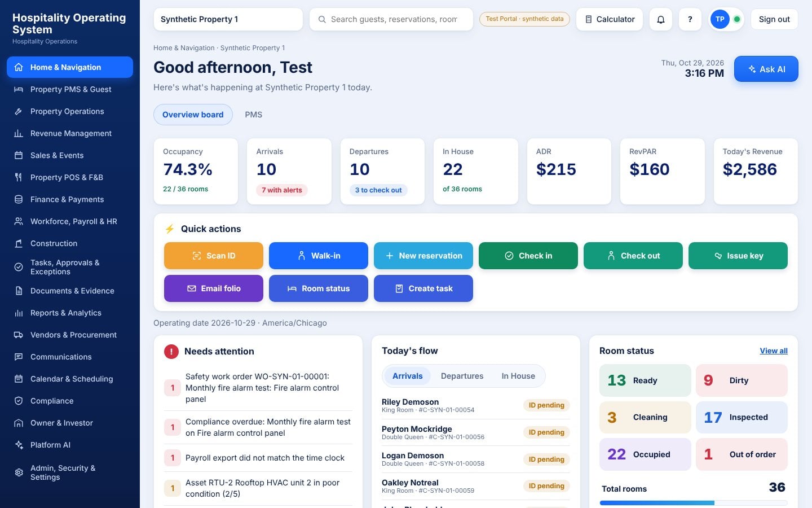Viewport: 812px width, 508px height.
Task: Open Riley Demoson arrival row
Action: coord(476,405)
